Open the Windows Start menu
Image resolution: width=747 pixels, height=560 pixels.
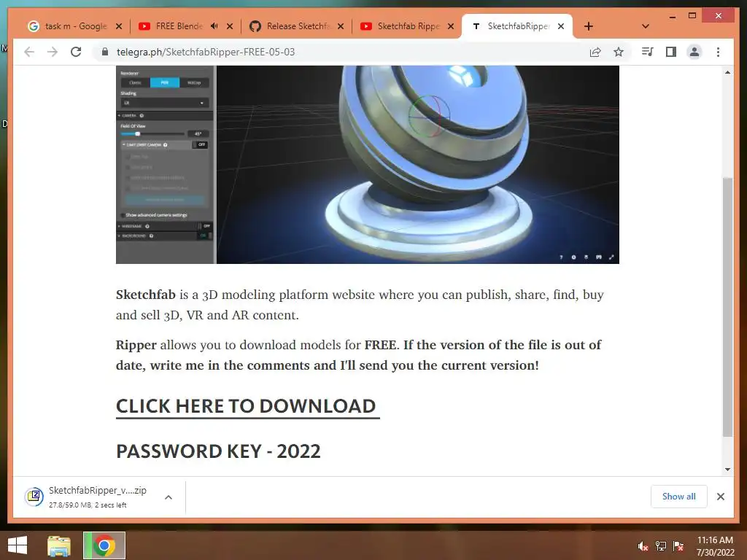click(x=18, y=545)
